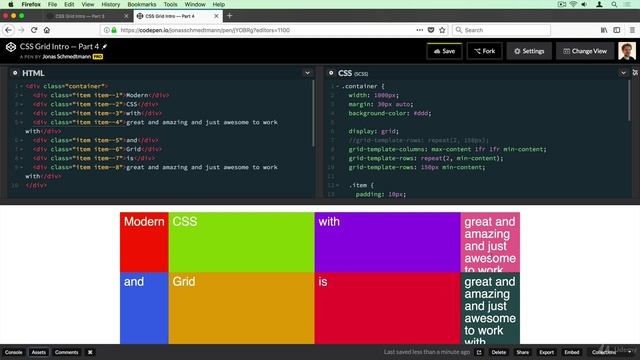Open the Firefox menu
Viewport: 640px width, 360px height.
31,4
